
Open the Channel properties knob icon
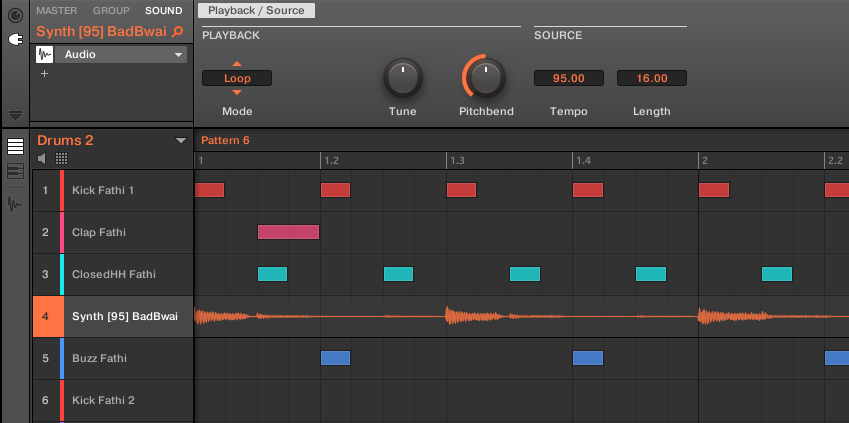click(x=15, y=15)
